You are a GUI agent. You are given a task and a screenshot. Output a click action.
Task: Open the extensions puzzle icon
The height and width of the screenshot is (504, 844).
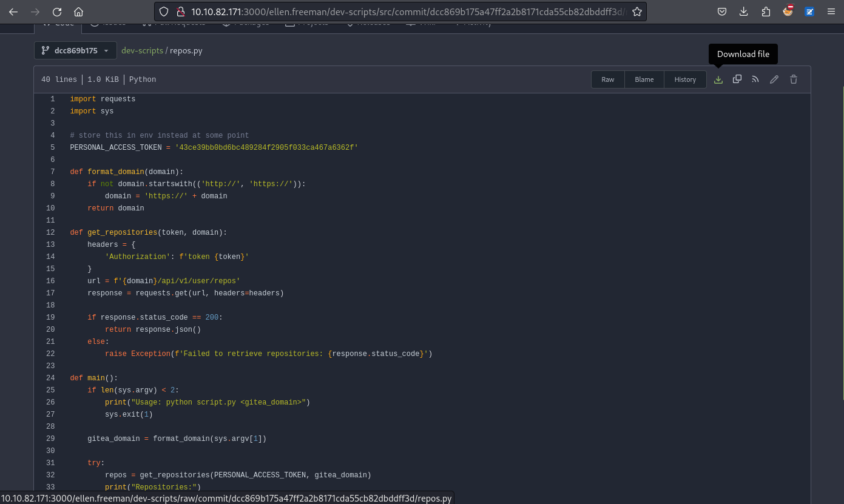[765, 12]
